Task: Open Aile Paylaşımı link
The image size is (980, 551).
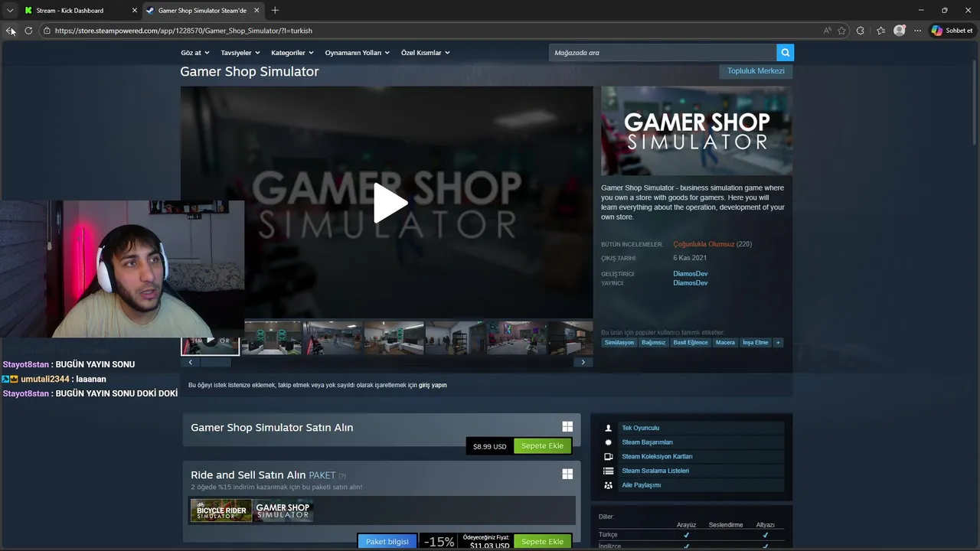Action: pyautogui.click(x=642, y=485)
